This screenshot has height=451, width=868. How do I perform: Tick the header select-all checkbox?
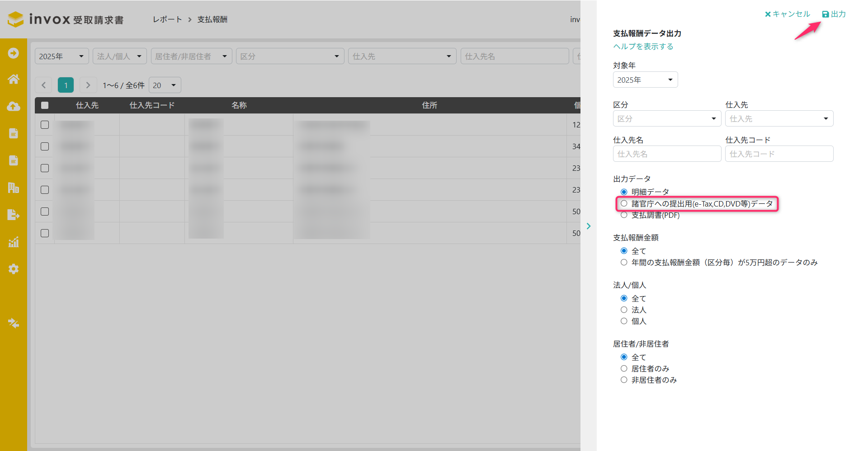tap(45, 105)
